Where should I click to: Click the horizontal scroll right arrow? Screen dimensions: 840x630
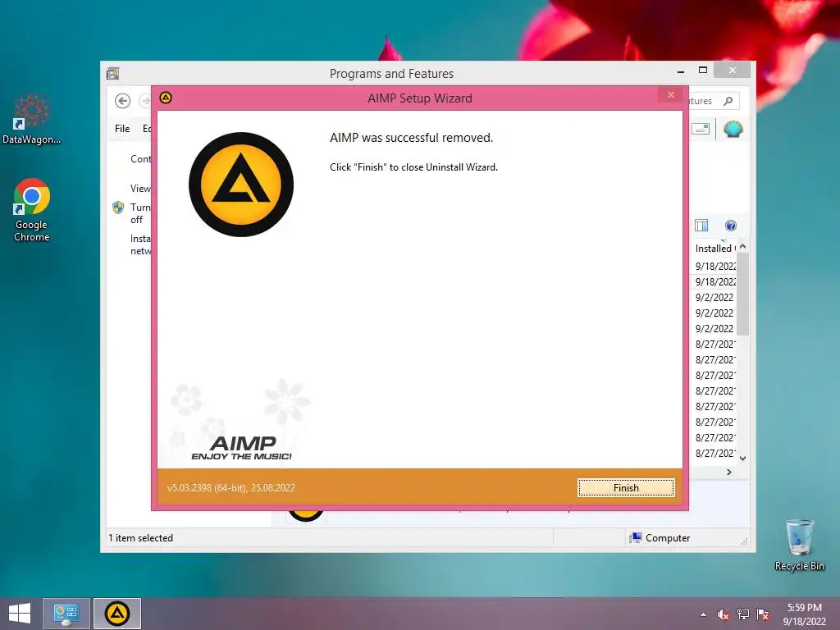[729, 472]
